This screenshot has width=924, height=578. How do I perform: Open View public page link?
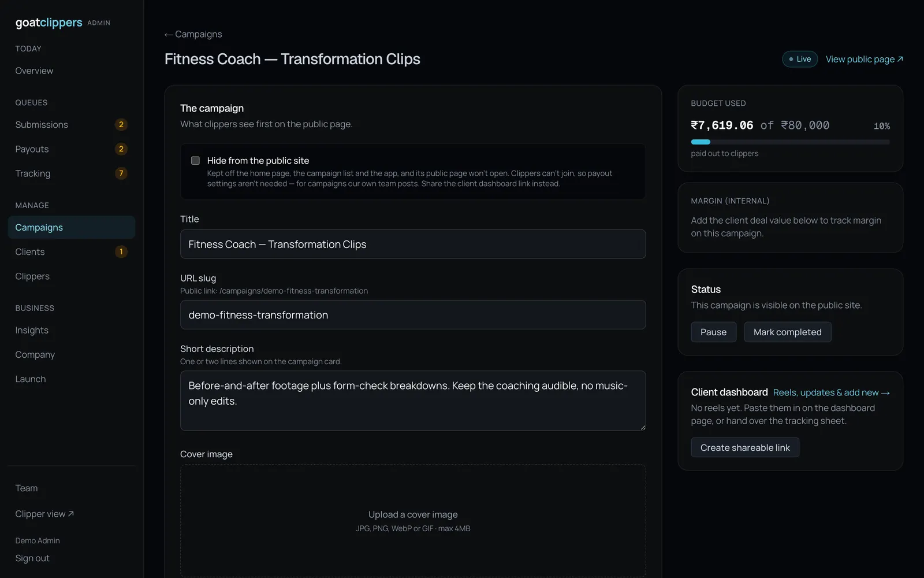[864, 59]
